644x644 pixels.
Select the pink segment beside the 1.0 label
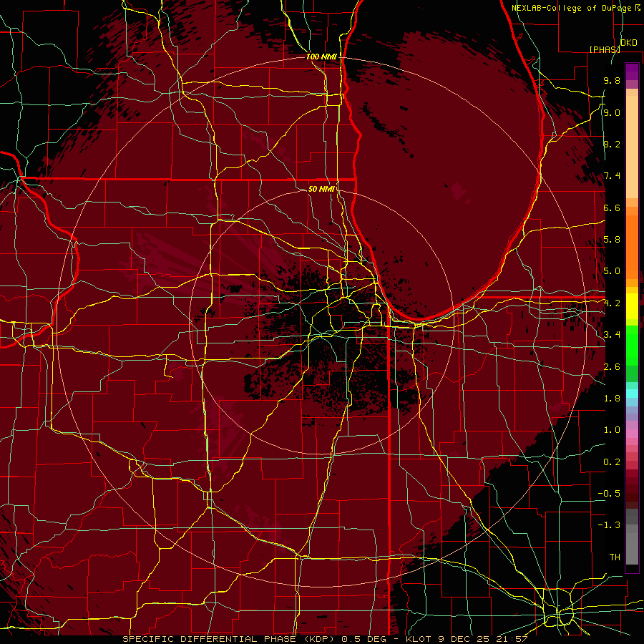tap(632, 434)
